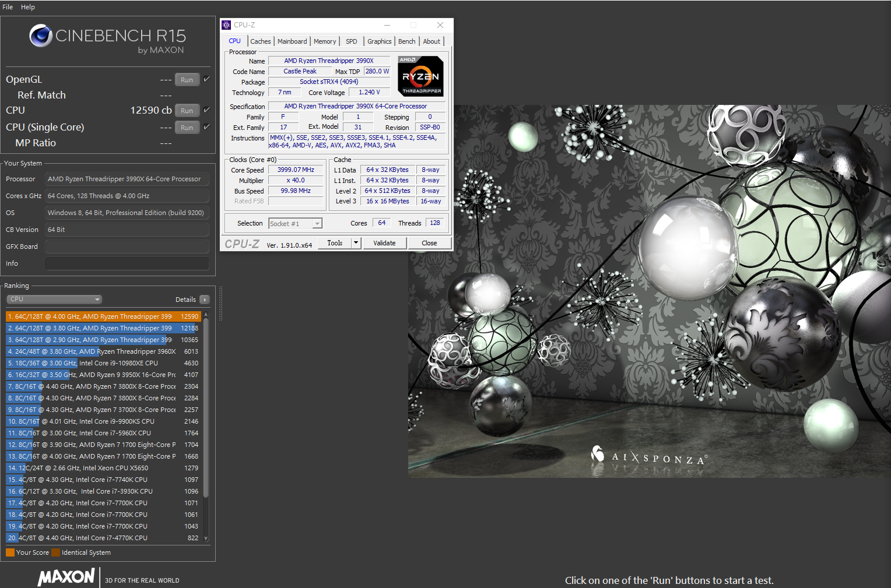Select the Core i7-4770K ranking row
This screenshot has height=588, width=891.
click(x=103, y=538)
